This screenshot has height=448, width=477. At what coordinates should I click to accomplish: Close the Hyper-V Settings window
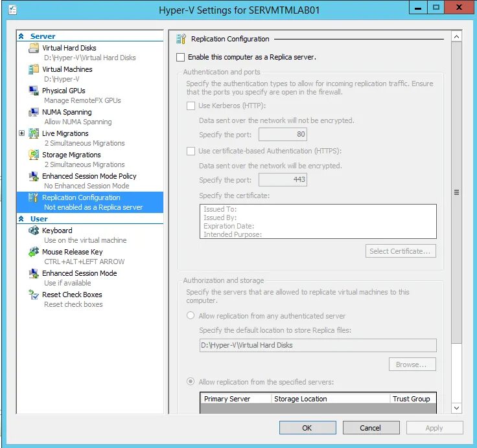coord(460,7)
